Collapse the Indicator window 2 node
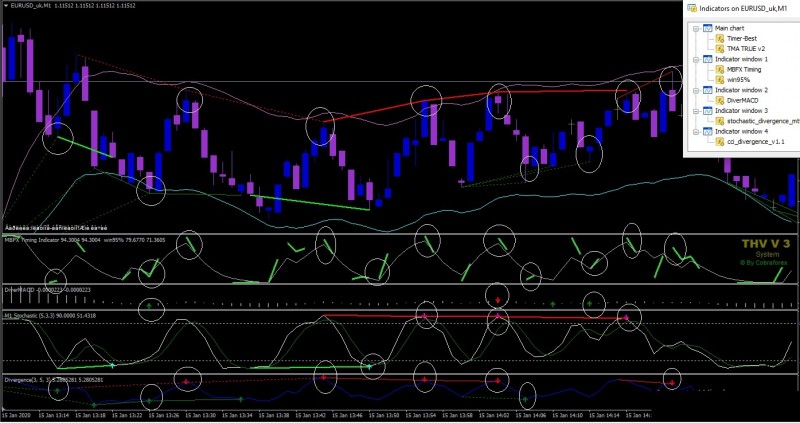Viewport: 800px width, 423px height. click(x=695, y=90)
